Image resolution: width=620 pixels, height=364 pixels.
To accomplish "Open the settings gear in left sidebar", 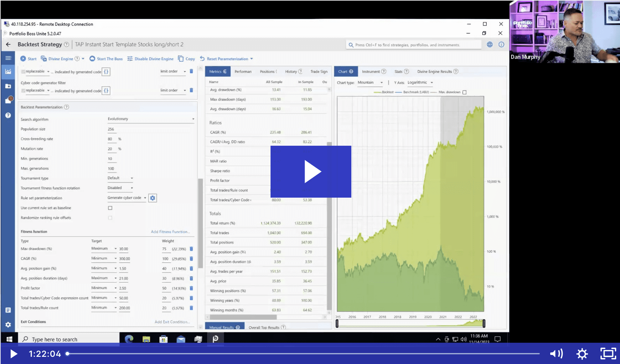I will pos(8,325).
